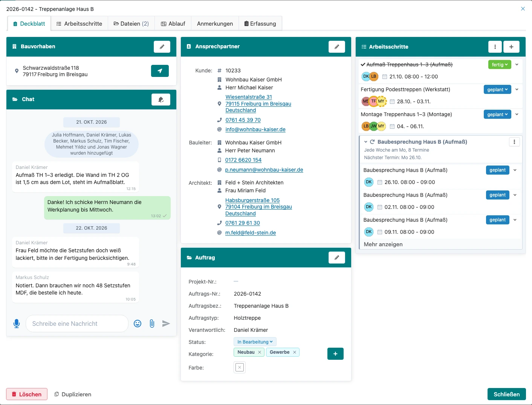Open the empty Farbe color swatch
532x405 pixels.
coord(240,367)
